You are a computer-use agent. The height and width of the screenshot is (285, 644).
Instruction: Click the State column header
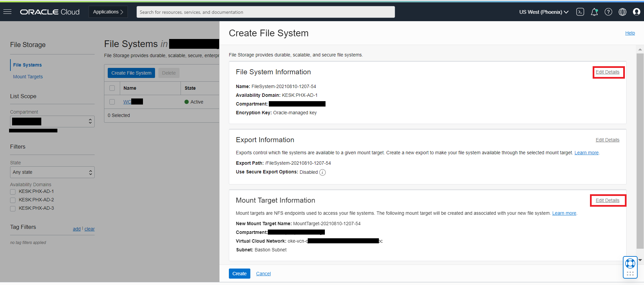tap(190, 88)
